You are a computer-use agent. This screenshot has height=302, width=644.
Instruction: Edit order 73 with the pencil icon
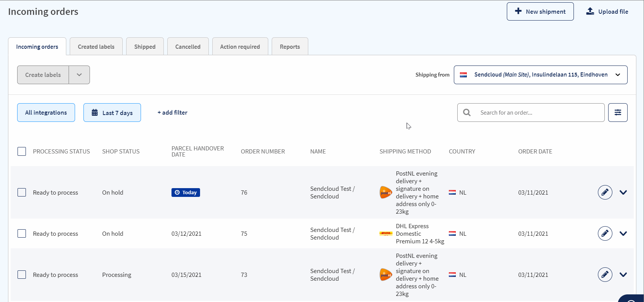[x=605, y=275]
